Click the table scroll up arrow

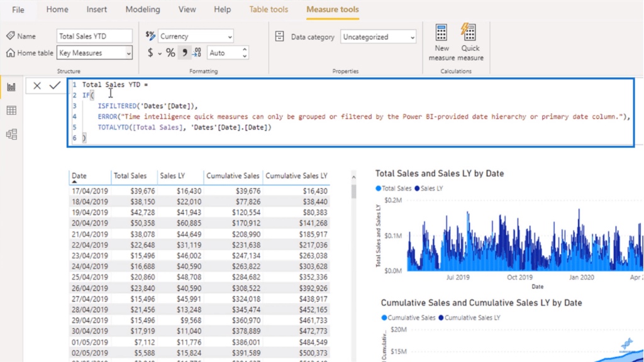(x=353, y=177)
